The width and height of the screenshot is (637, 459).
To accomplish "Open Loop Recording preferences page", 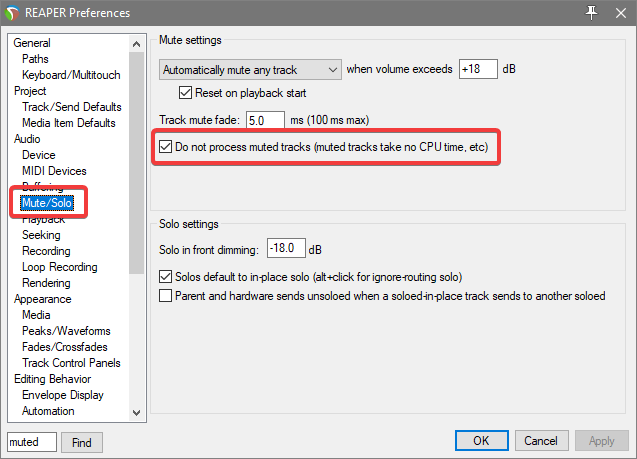I will pyautogui.click(x=60, y=267).
